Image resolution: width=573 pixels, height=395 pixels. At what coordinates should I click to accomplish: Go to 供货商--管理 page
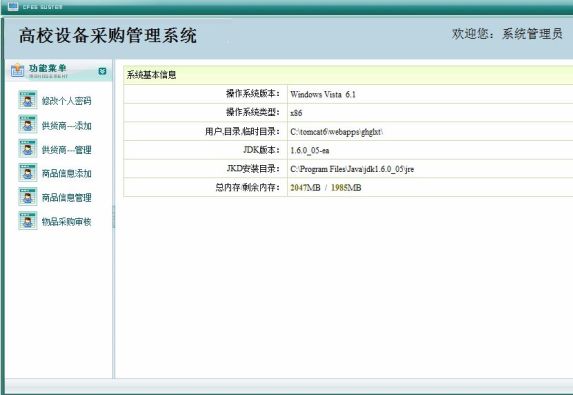(x=67, y=150)
